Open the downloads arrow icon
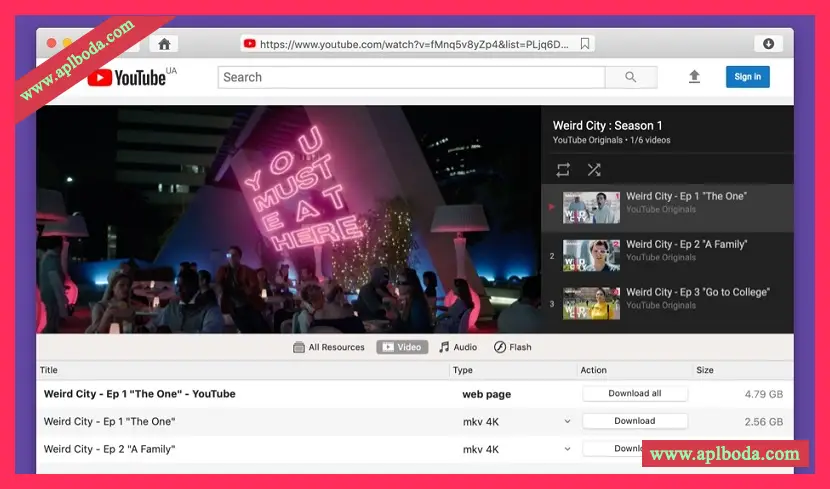This screenshot has width=830, height=489. click(767, 44)
